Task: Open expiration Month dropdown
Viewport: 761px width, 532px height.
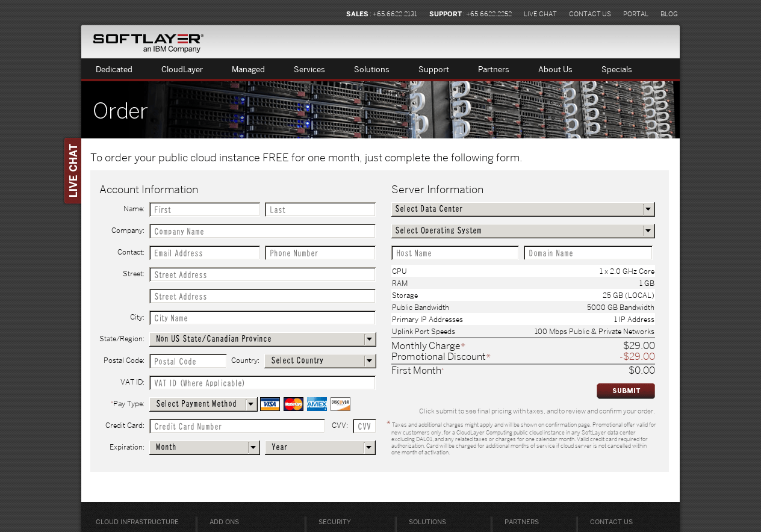Action: (x=205, y=447)
